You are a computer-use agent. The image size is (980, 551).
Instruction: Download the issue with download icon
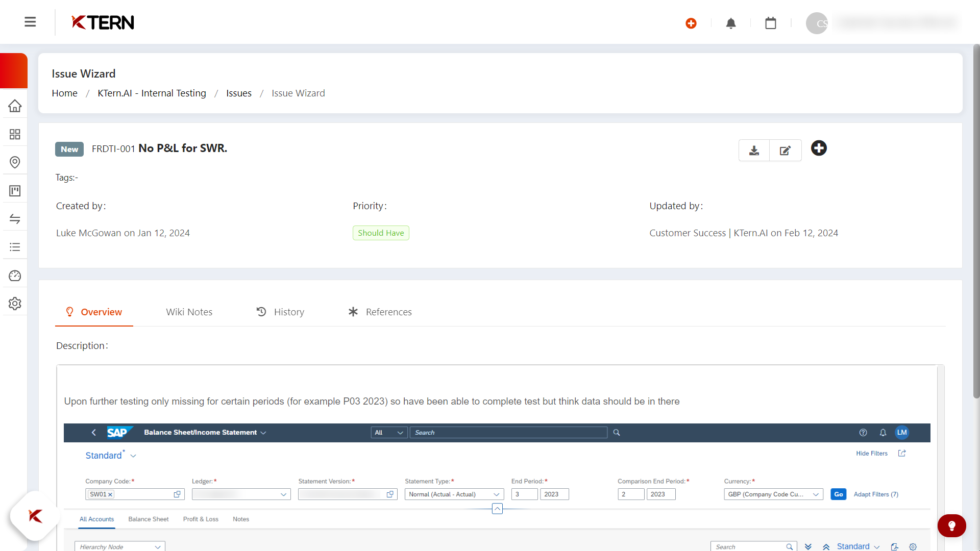754,151
